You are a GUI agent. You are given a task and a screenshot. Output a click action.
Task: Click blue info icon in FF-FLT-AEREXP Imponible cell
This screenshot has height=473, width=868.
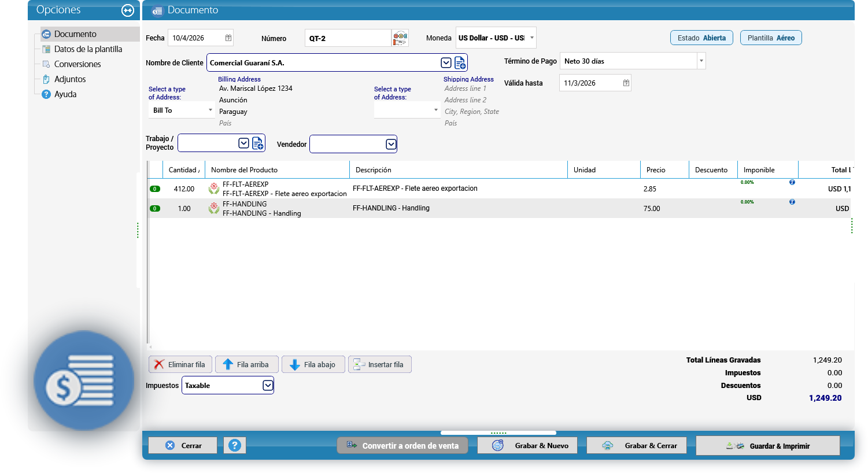(x=792, y=182)
